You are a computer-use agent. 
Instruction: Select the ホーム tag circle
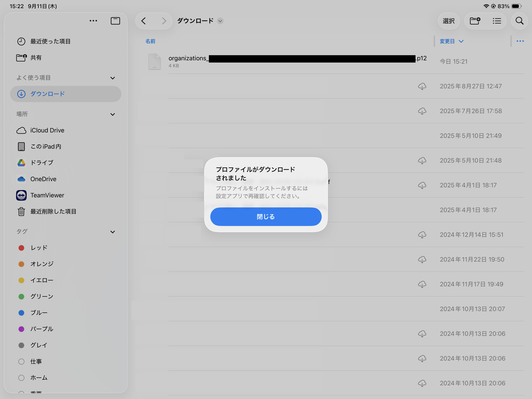coord(21,378)
